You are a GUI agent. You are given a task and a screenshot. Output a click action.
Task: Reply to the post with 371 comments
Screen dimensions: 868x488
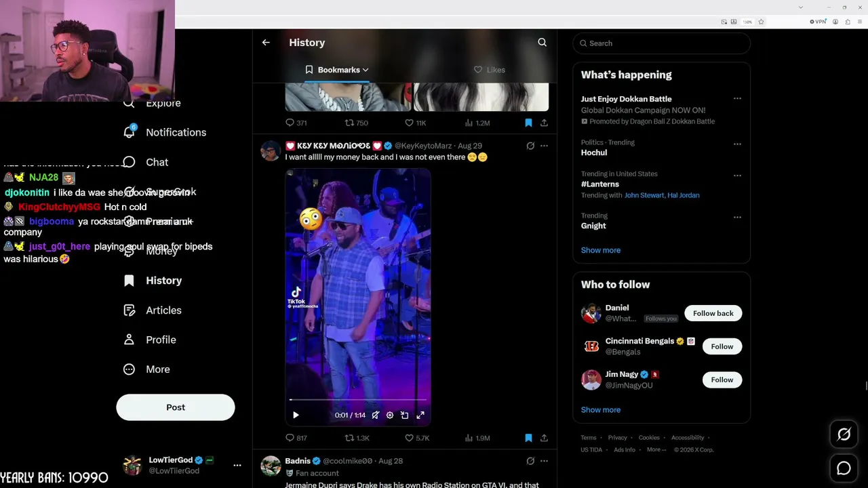click(x=296, y=123)
